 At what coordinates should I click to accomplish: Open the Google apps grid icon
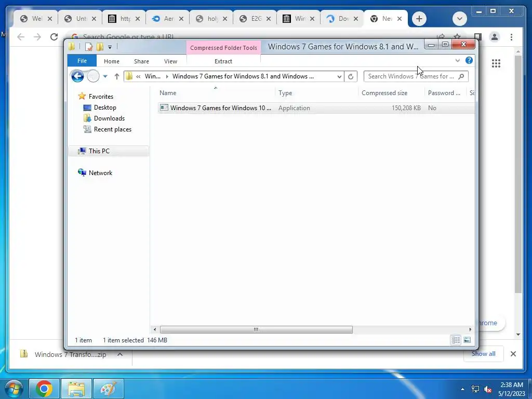click(496, 63)
